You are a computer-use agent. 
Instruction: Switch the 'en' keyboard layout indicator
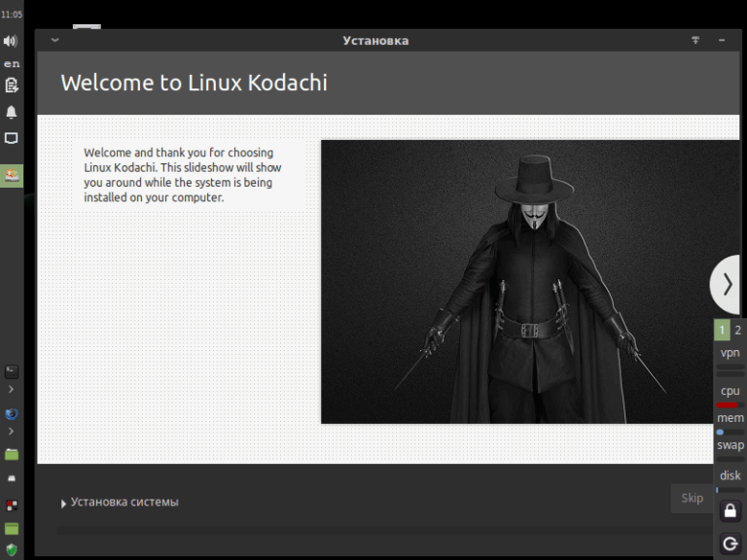[12, 63]
